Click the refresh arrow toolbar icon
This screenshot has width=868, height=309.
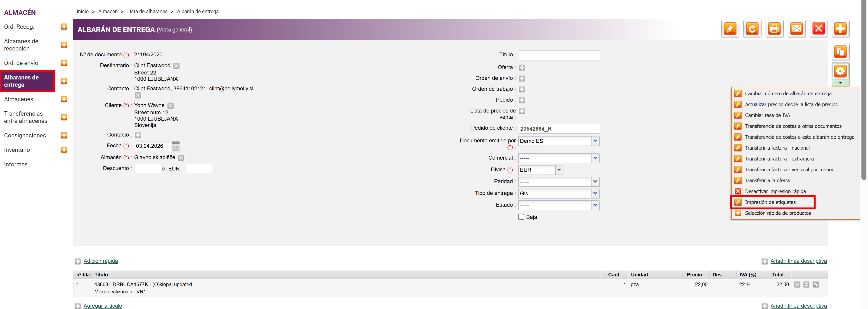tap(752, 29)
